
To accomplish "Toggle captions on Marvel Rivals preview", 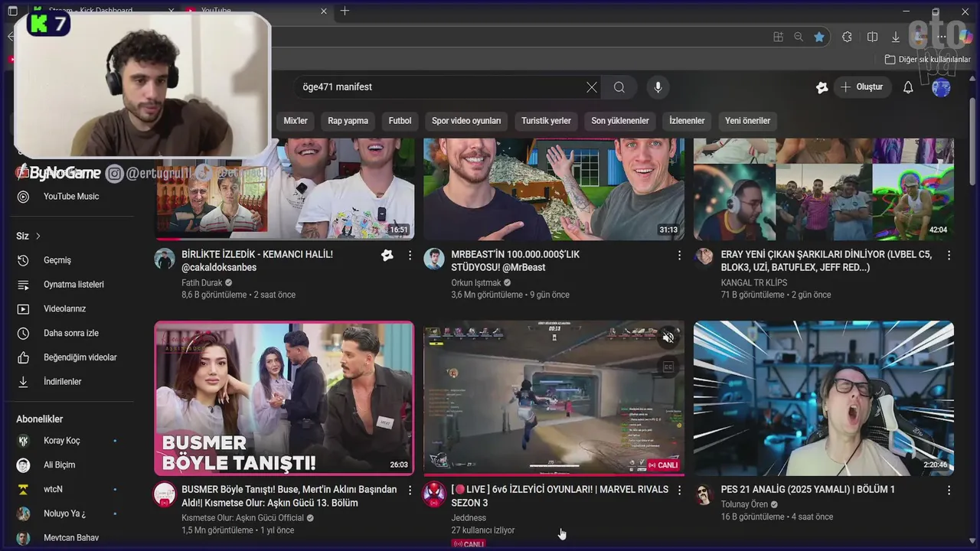I will (668, 367).
